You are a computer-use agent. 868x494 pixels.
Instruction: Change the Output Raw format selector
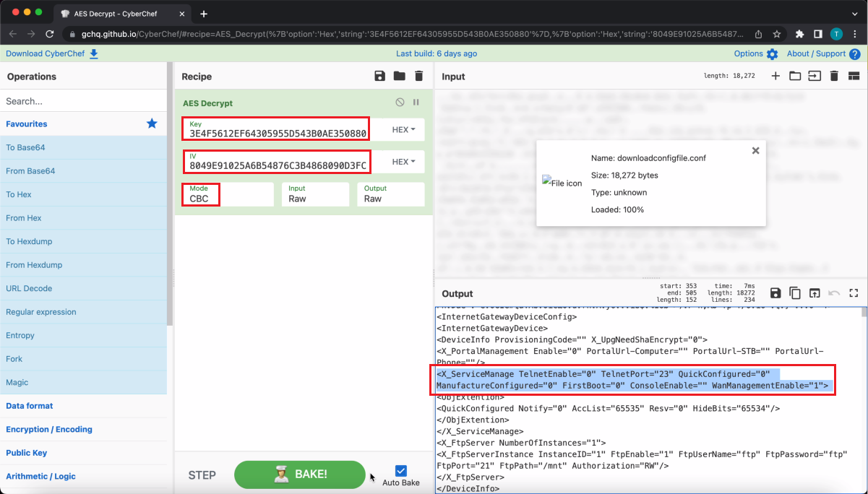391,194
